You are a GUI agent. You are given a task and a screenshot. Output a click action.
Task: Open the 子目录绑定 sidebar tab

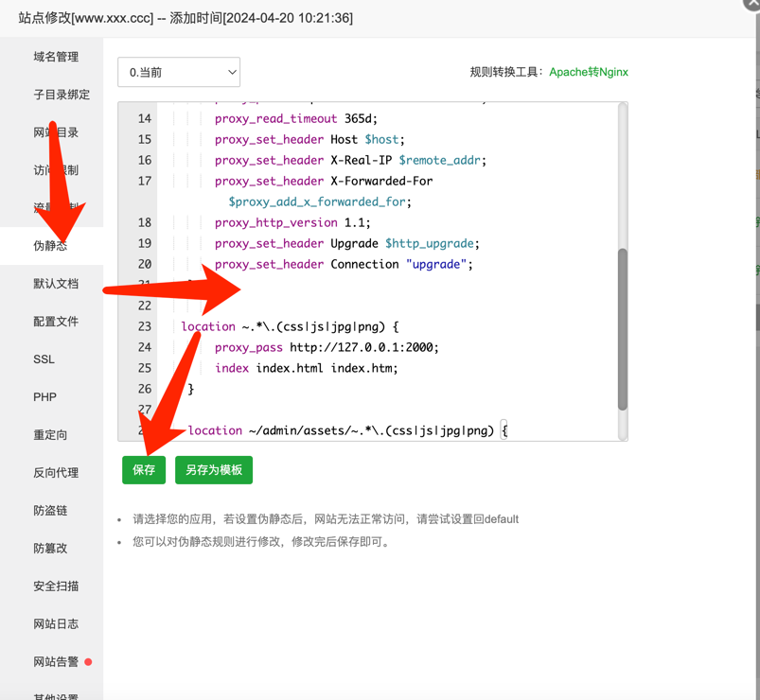point(62,95)
